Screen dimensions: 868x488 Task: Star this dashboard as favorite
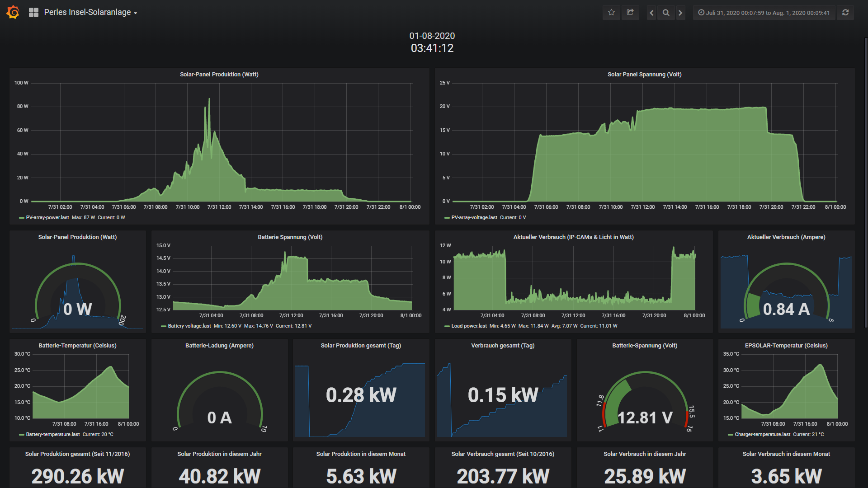[611, 12]
